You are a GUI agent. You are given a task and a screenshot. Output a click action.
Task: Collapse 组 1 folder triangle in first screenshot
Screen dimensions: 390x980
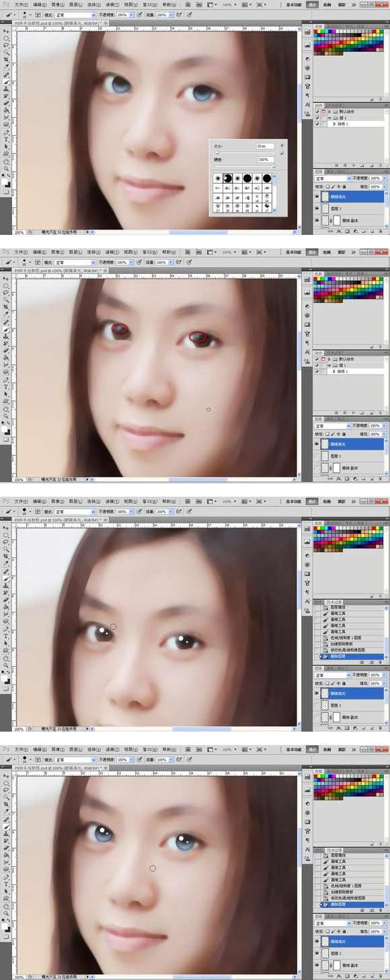[329, 118]
